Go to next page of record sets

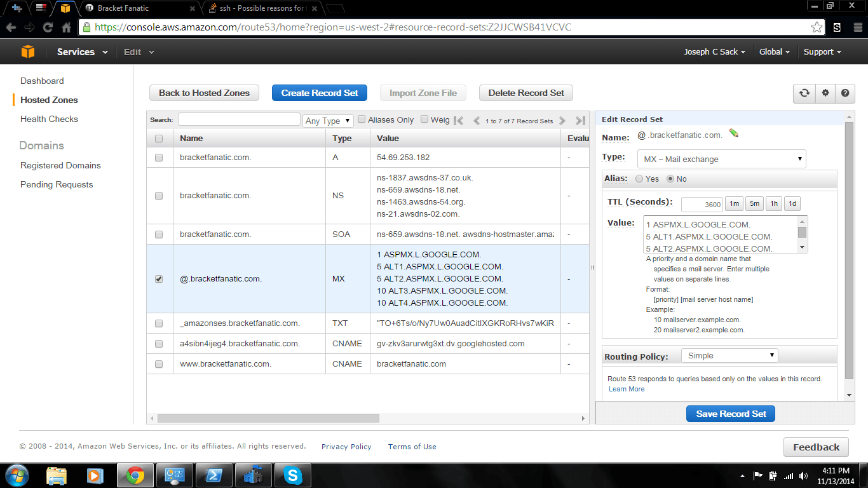click(x=562, y=121)
